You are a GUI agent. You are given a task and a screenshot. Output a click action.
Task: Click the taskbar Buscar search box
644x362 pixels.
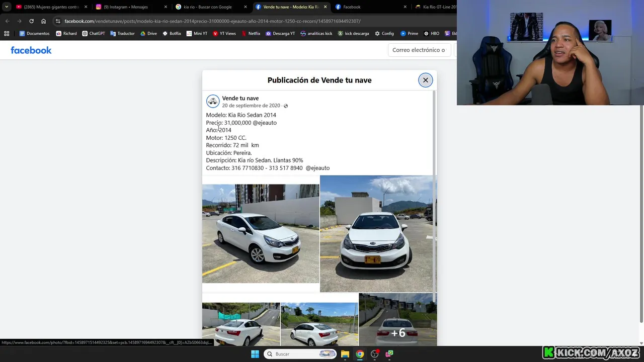point(301,354)
